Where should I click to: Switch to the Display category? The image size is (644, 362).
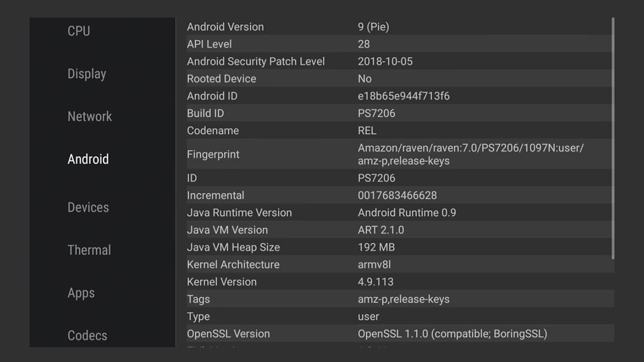[87, 74]
